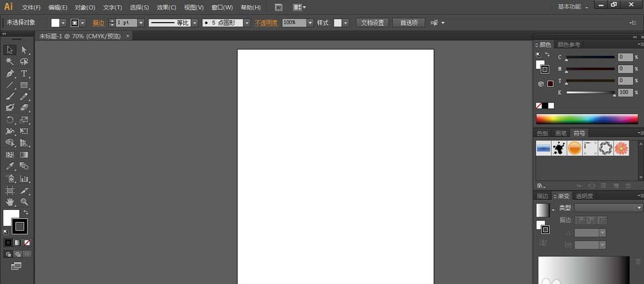Click the red flower symbol
644x284 pixels.
(621, 148)
